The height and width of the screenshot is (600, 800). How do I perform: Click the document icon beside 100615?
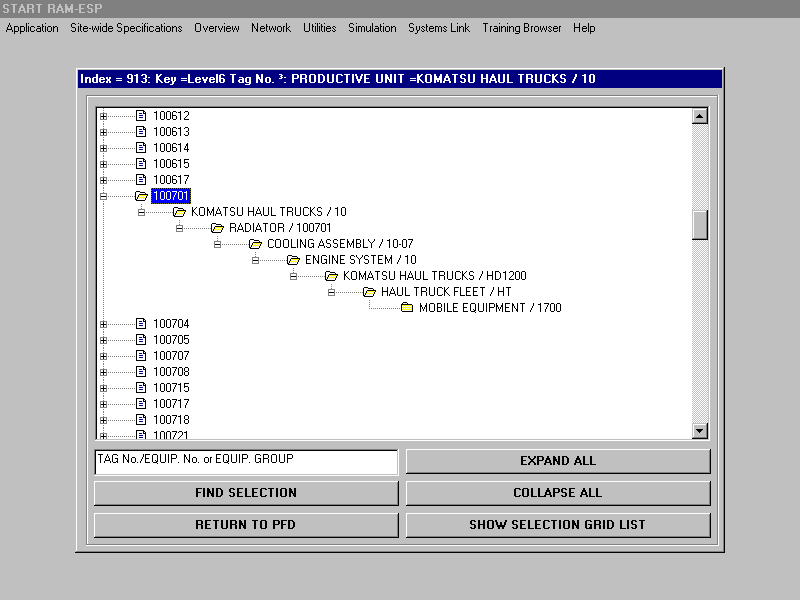141,164
